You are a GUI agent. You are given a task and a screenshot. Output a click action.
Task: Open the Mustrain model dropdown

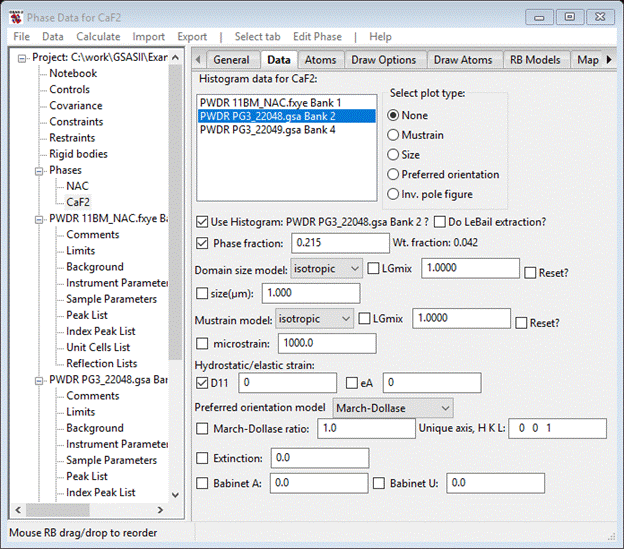coord(316,318)
